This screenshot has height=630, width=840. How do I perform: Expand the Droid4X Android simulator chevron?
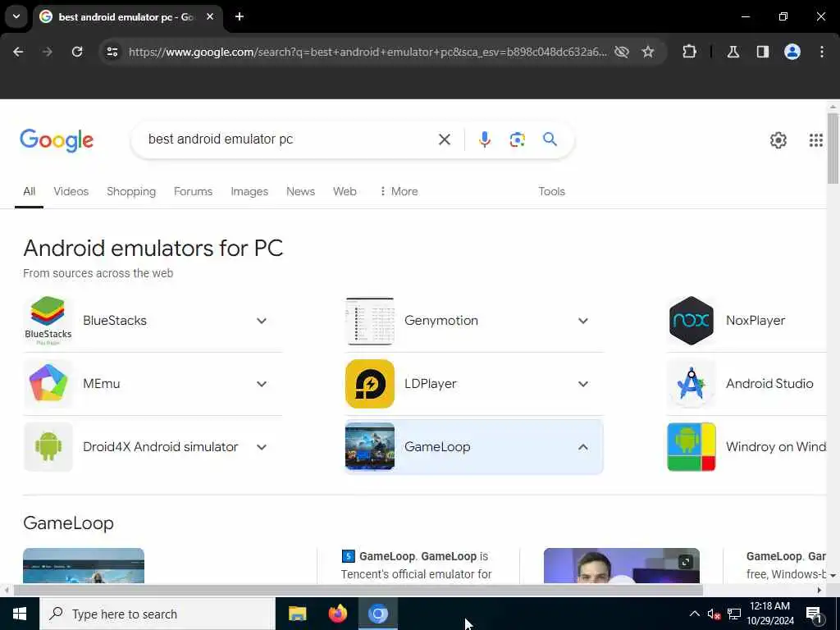tap(262, 447)
